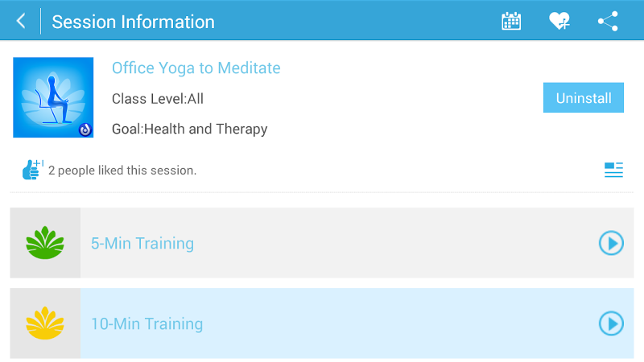Play the 5-Min Training session
Viewport: 644px width, 362px height.
(611, 243)
